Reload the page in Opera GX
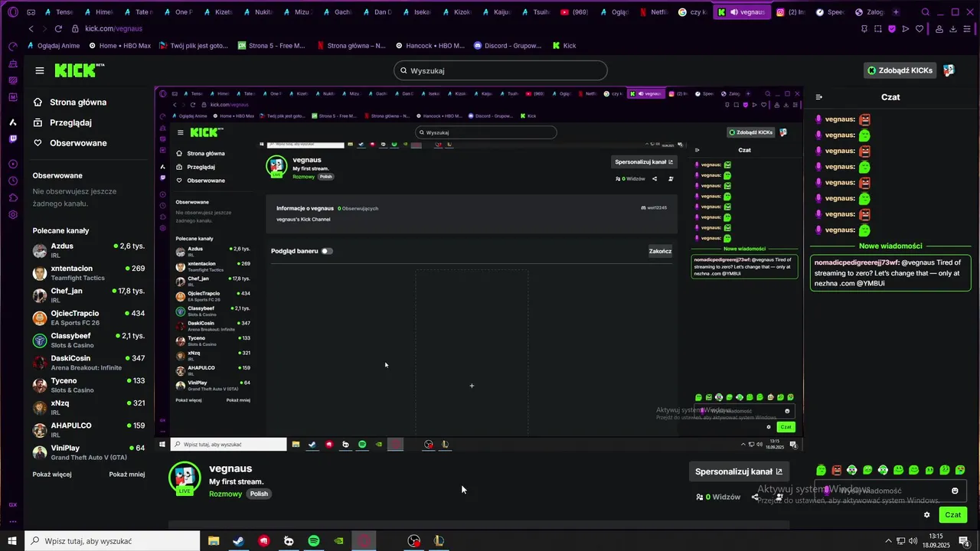 tap(58, 28)
